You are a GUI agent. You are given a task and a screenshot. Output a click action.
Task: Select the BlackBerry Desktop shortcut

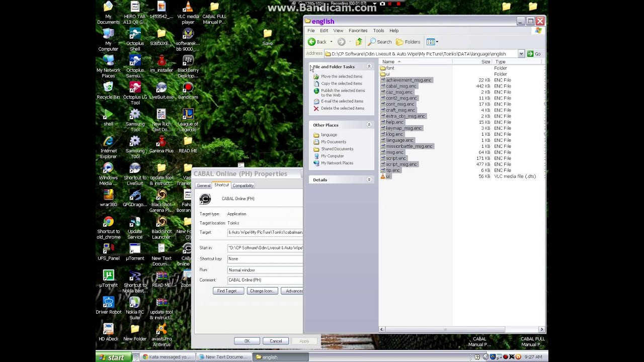click(x=188, y=67)
